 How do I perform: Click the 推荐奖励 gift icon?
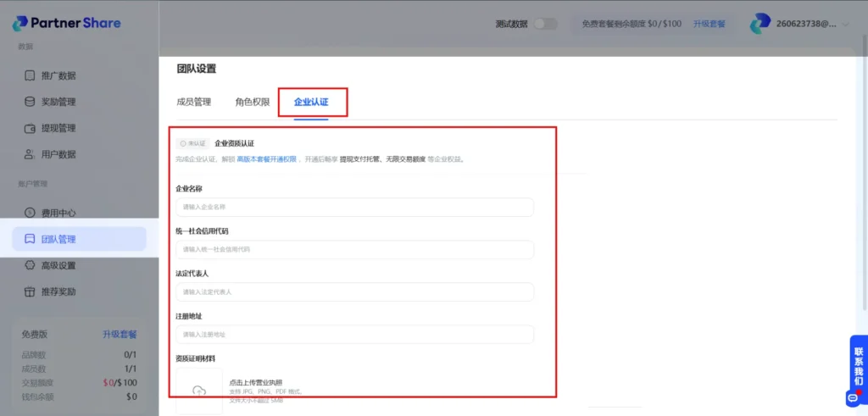click(x=31, y=291)
